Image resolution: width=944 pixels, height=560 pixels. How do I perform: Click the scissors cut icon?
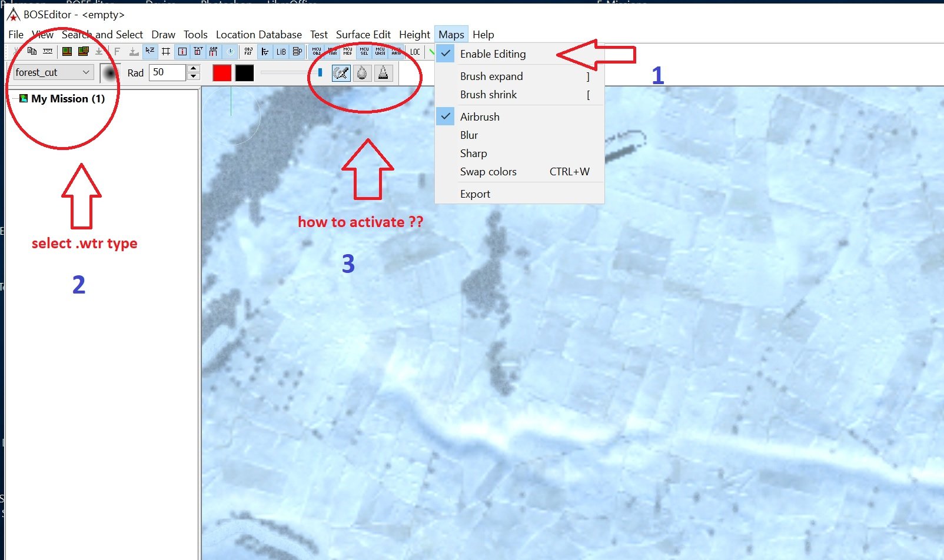point(16,52)
